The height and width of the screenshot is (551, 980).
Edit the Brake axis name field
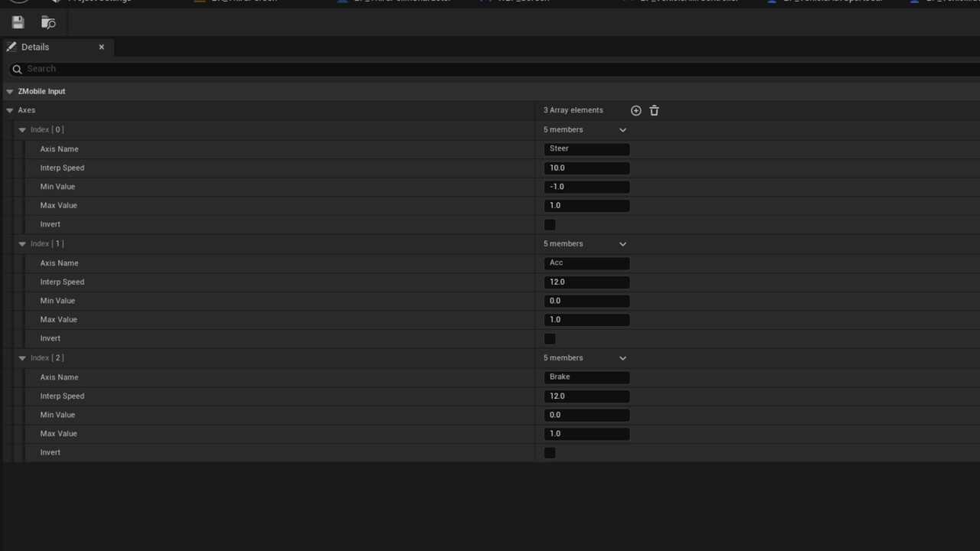click(587, 377)
